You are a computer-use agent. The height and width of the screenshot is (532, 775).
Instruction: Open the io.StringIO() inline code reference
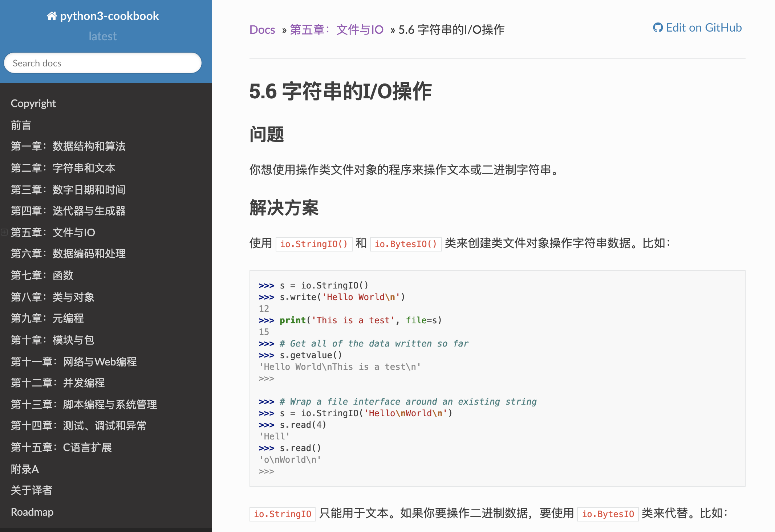point(314,244)
